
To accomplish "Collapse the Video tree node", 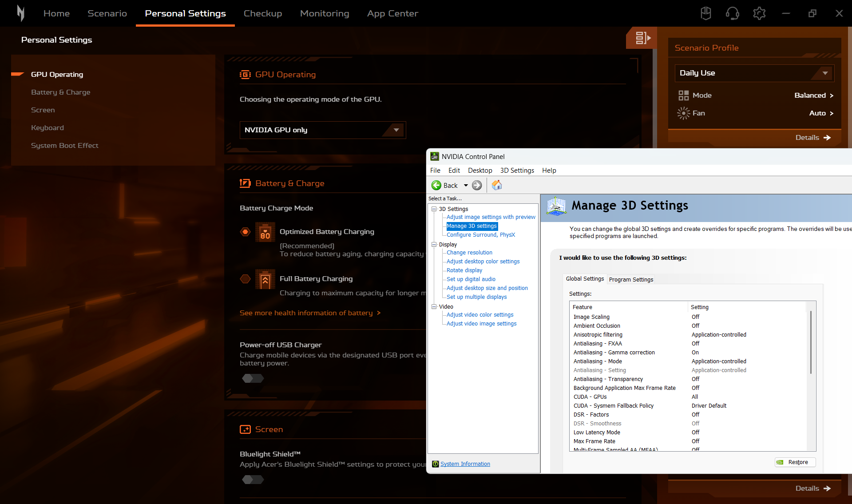I will click(434, 307).
